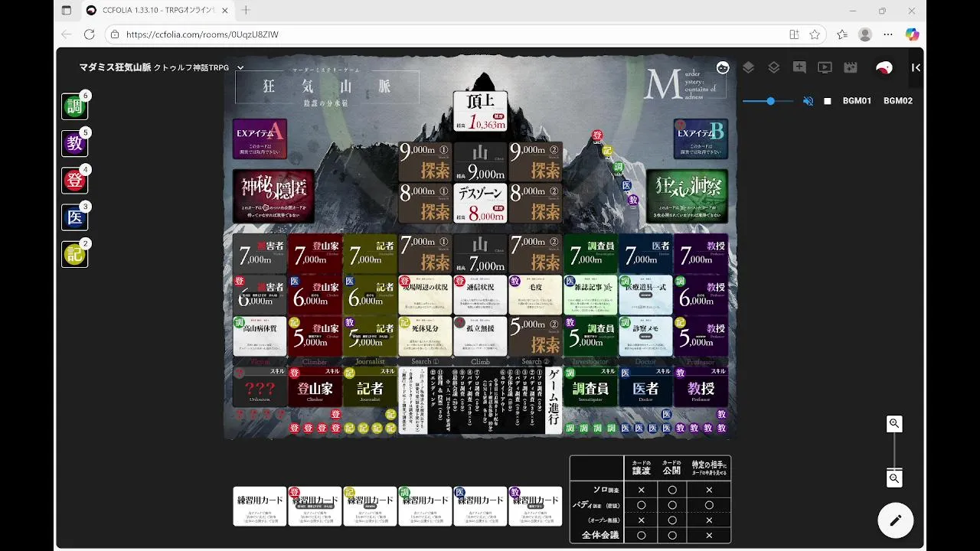
Task: Click the 診察メモ card
Action: coord(645,337)
